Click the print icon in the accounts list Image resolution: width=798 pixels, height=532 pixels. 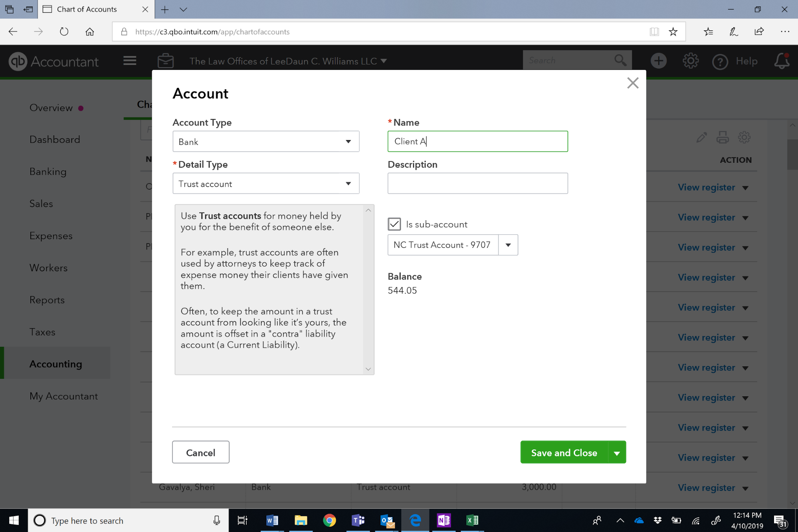tap(723, 137)
